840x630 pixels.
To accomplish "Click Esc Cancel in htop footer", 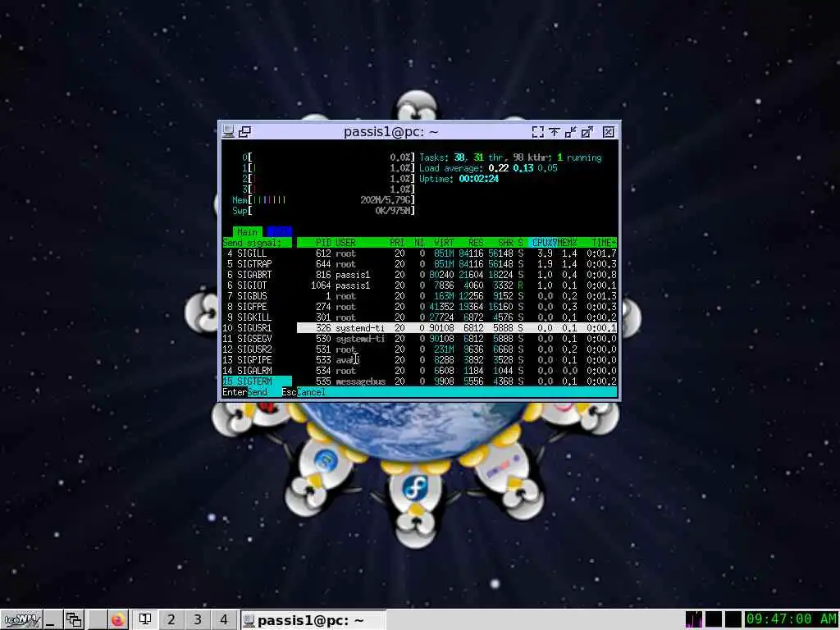I will pos(304,392).
